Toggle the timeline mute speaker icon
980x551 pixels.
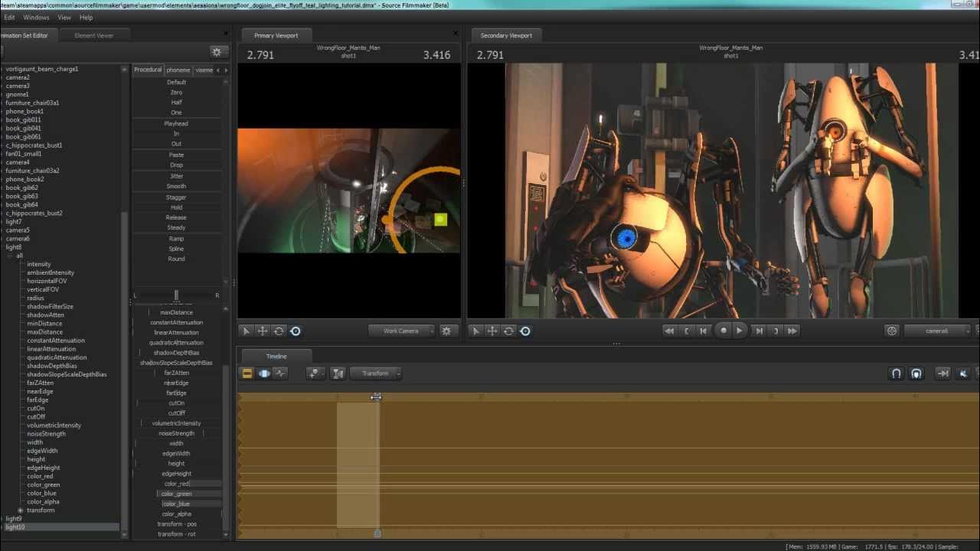click(x=963, y=373)
